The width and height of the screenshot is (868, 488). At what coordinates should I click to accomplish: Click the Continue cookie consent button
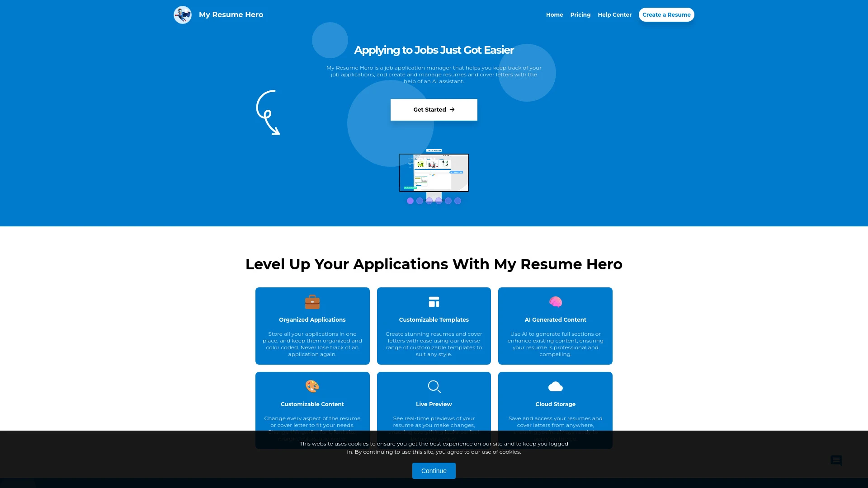coord(434,471)
